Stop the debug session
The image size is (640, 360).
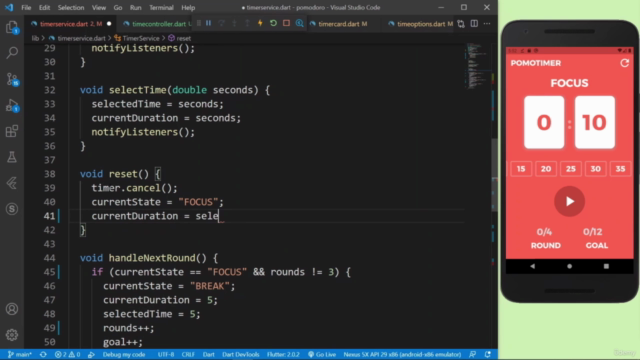coord(286,24)
